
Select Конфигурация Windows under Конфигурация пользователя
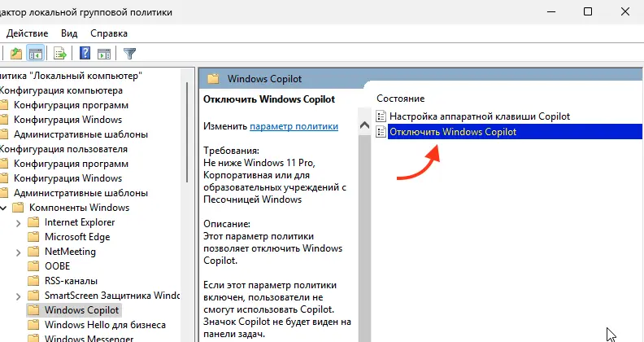67,178
